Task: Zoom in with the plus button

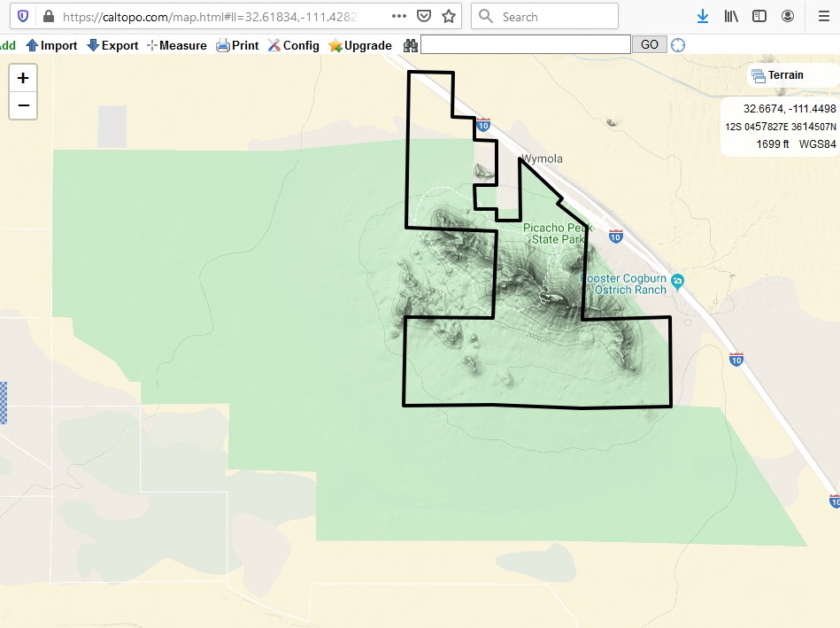Action: (23, 78)
